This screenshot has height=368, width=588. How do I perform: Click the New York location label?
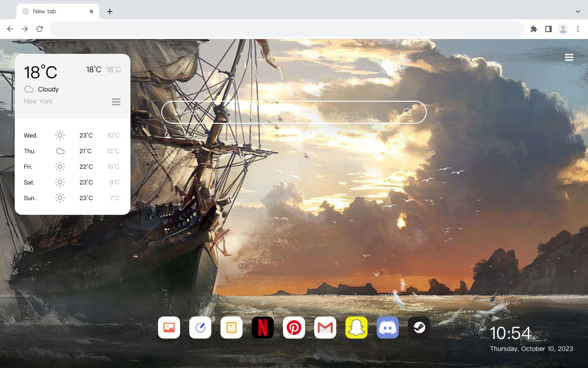[x=38, y=101]
